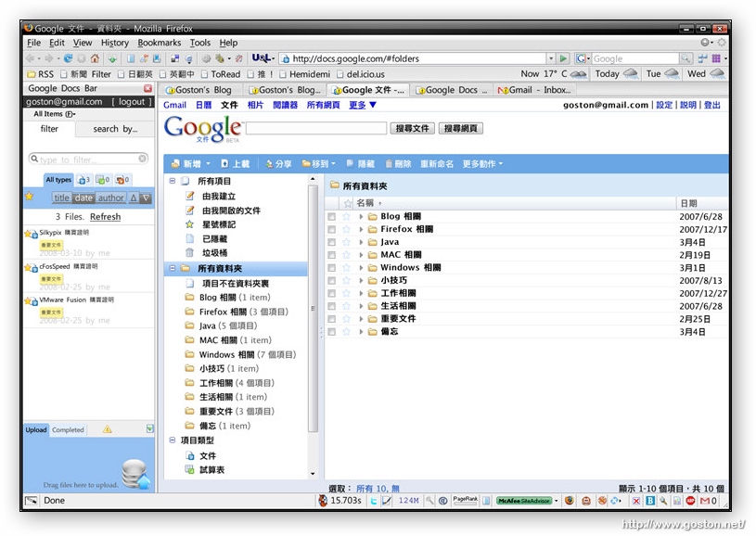The image size is (756, 536).
Task: Clear the type-to-filter box
Action: pos(142,159)
